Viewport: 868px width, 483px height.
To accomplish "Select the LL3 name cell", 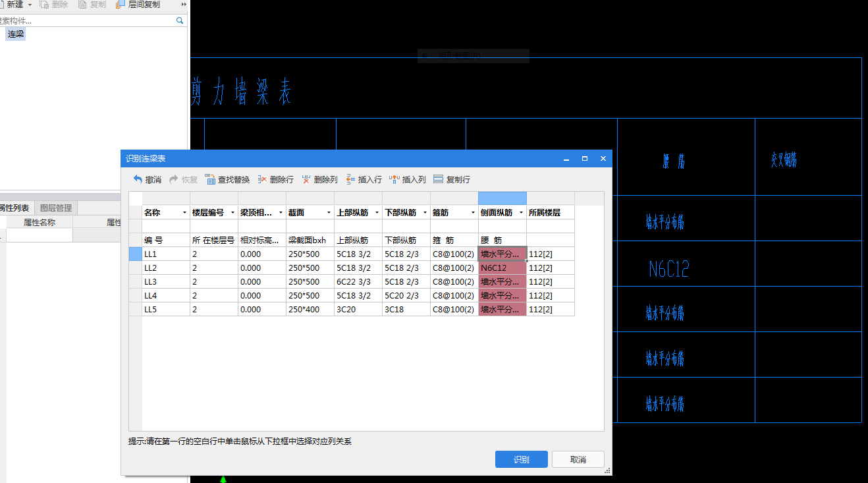I will 166,282.
